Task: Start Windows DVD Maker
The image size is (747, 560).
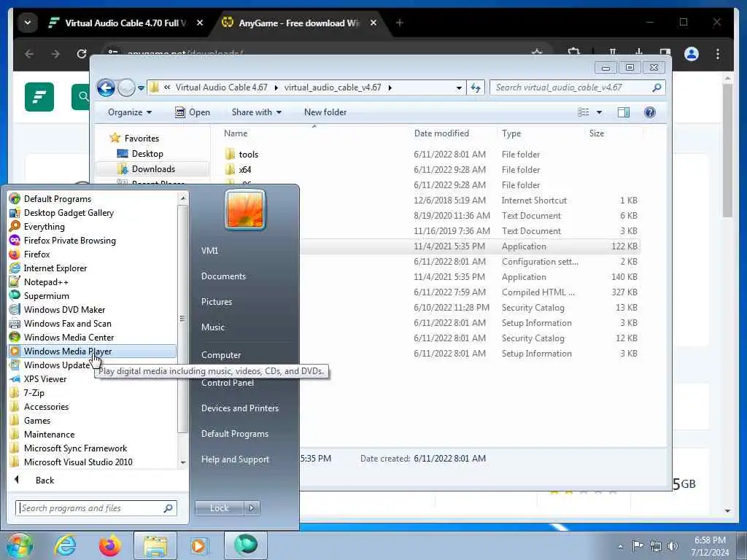Action: (64, 309)
